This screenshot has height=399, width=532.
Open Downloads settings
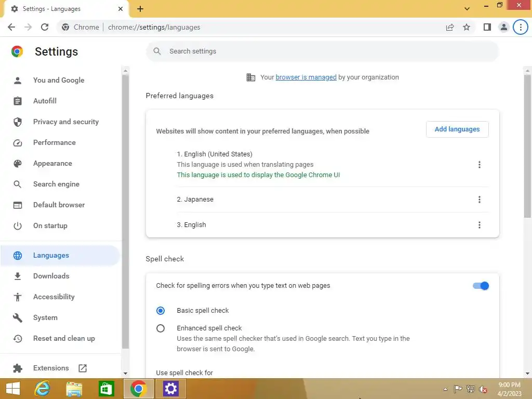(51, 276)
